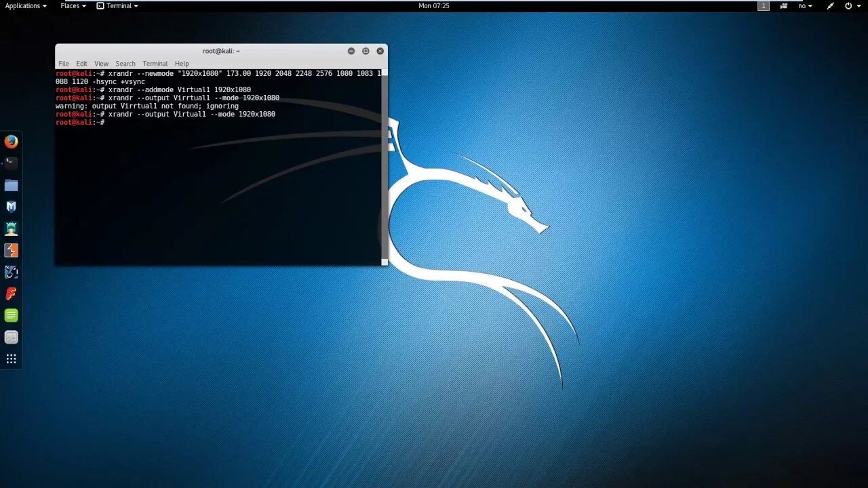Open the terminal Edit menu

click(x=81, y=64)
